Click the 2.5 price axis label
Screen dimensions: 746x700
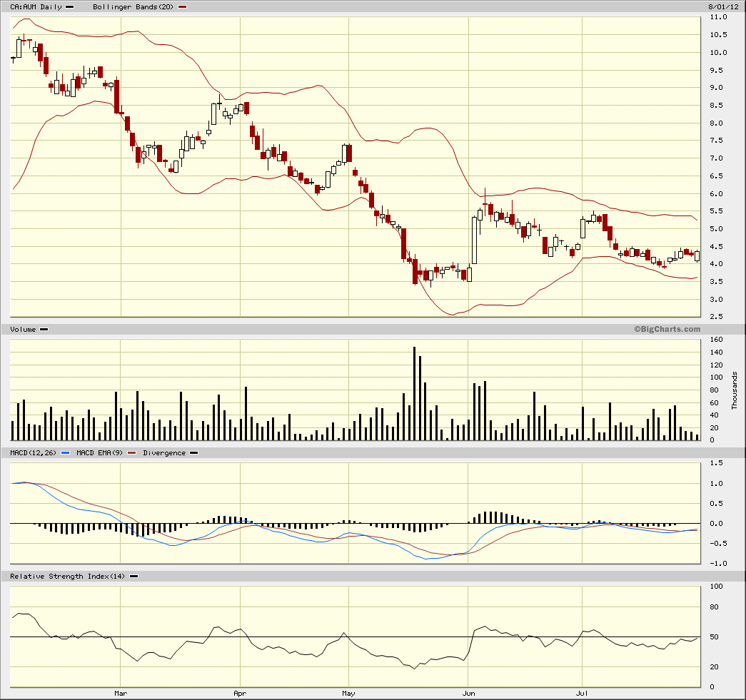(x=717, y=317)
